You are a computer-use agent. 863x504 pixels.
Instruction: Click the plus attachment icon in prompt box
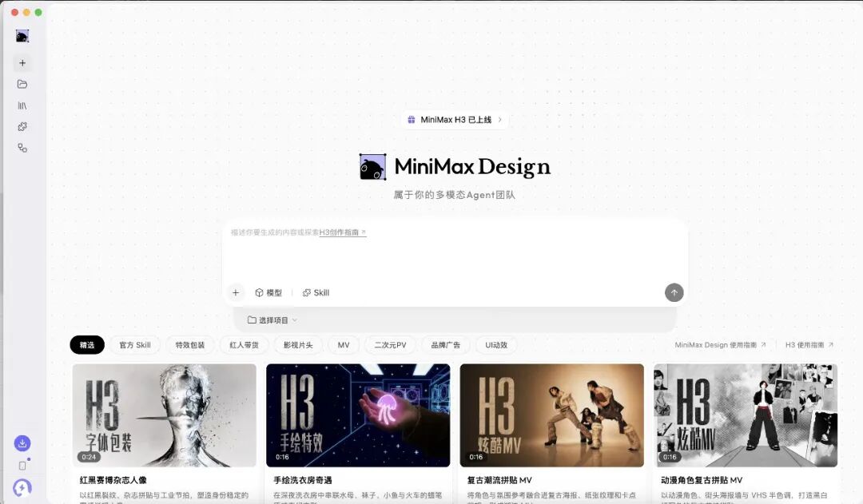236,292
